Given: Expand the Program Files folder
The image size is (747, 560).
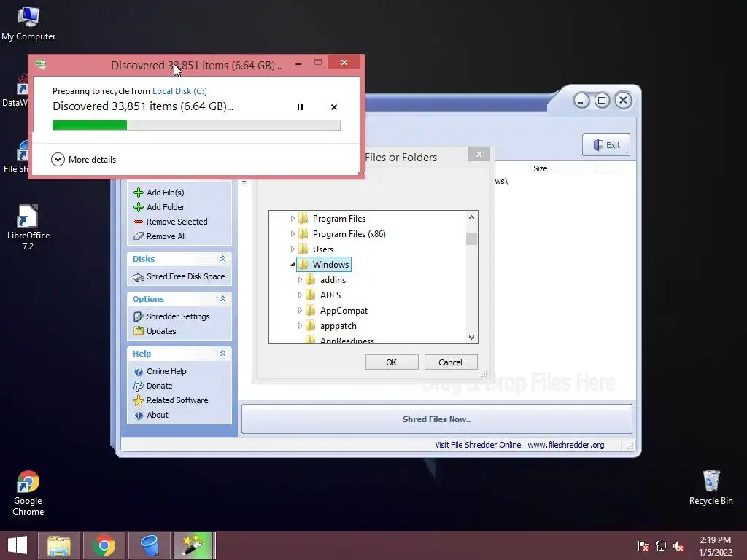Looking at the screenshot, I should click(293, 219).
